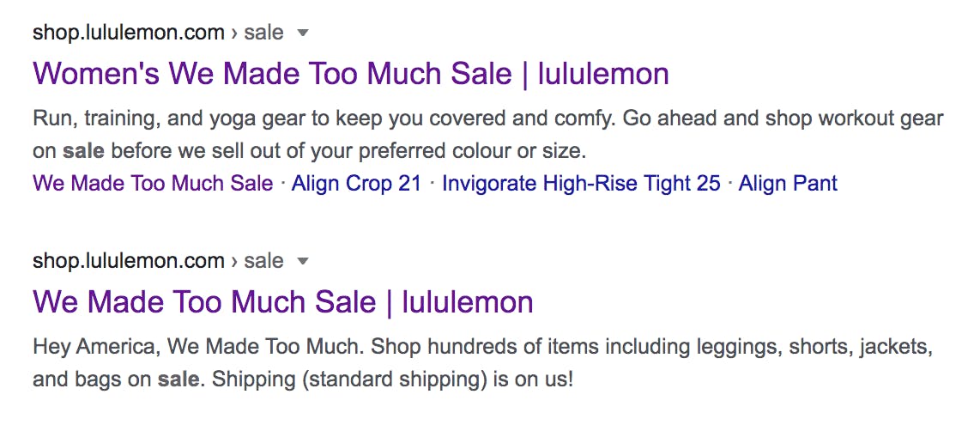Open the "Women's We Made Too Much Sale" result
This screenshot has width=980, height=431.
click(350, 74)
